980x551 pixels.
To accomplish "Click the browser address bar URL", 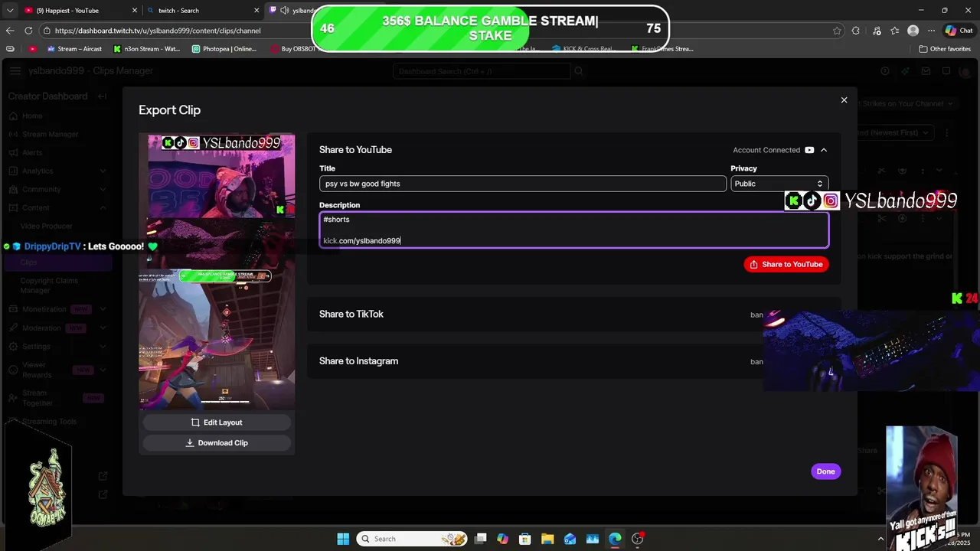I will (158, 31).
